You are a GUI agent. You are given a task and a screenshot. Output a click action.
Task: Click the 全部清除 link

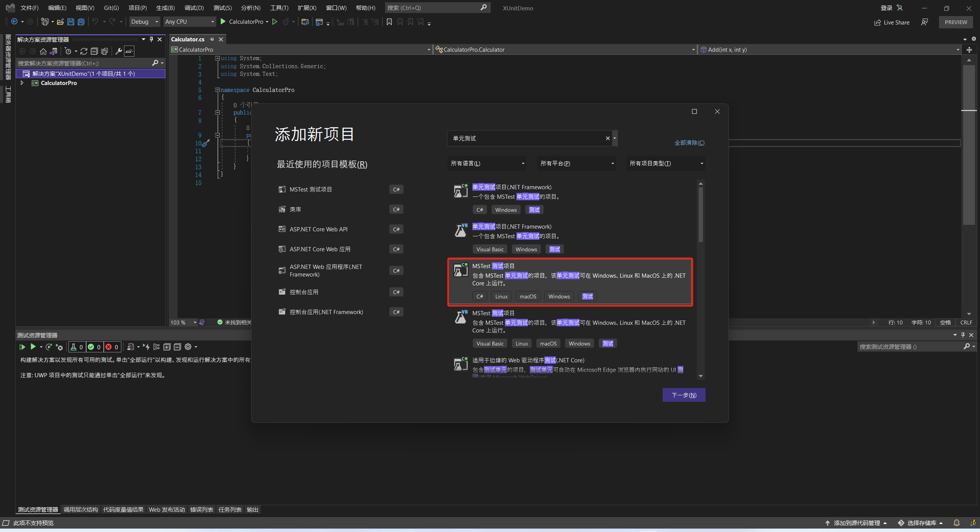pos(689,142)
